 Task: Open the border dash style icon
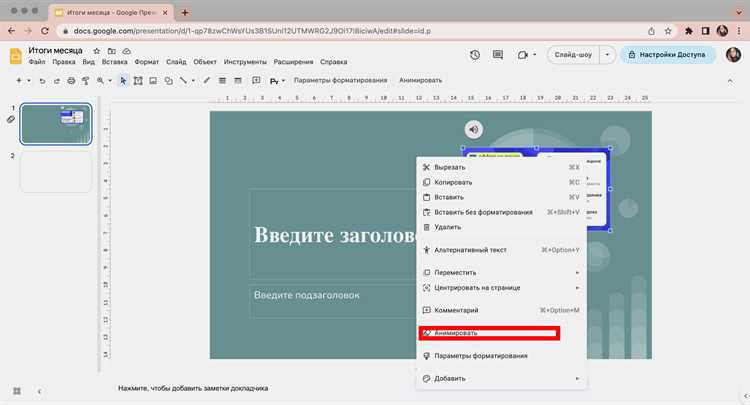pyautogui.click(x=238, y=81)
